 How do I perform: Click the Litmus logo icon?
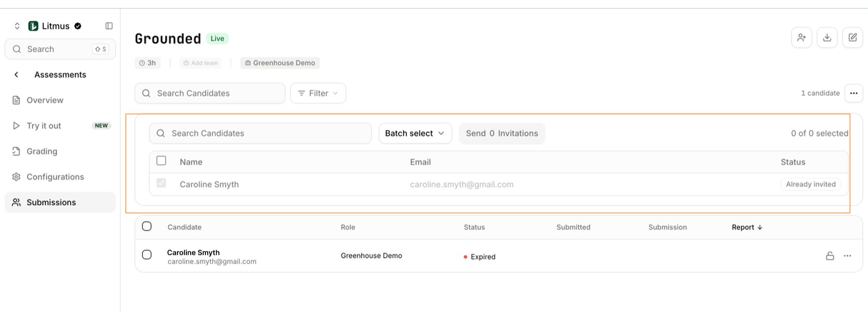pyautogui.click(x=33, y=26)
